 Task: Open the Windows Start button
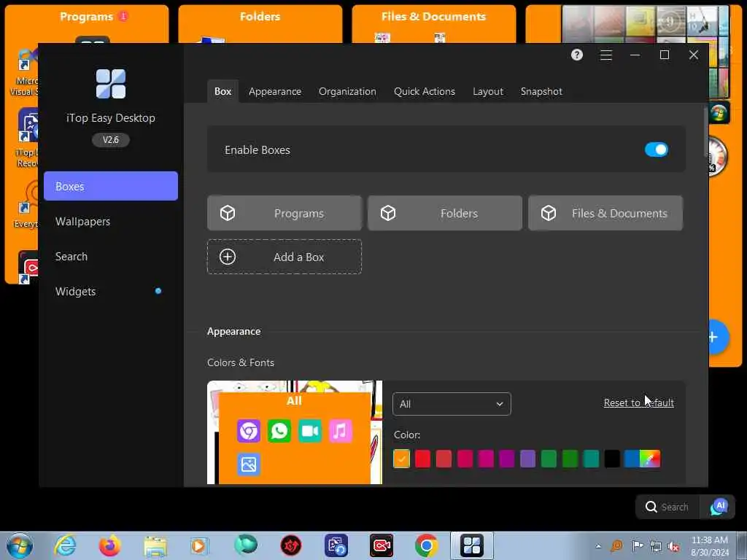(20, 545)
